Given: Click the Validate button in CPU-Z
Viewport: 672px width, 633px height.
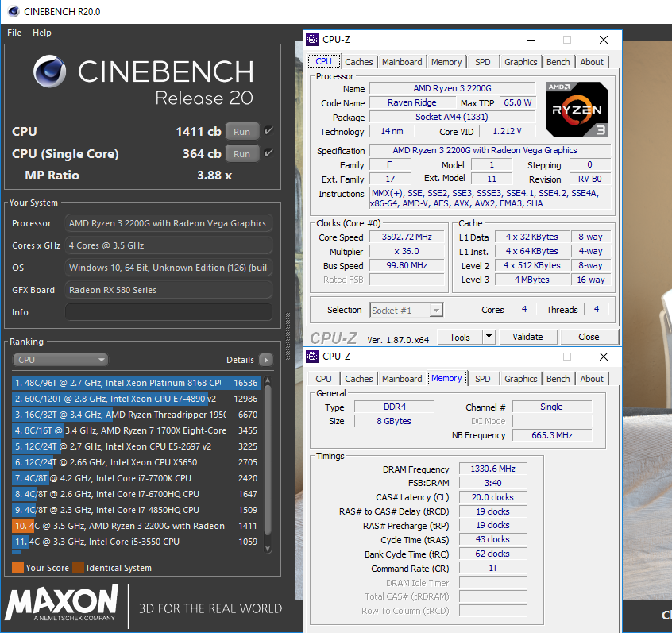Looking at the screenshot, I should 528,337.
